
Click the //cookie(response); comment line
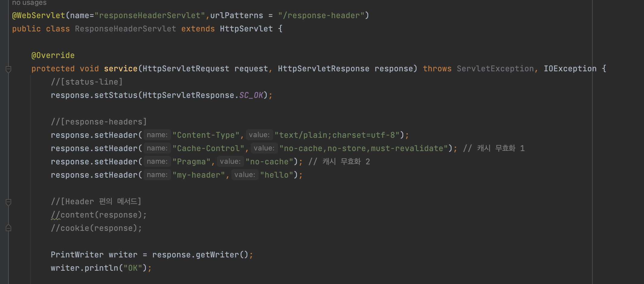click(96, 228)
